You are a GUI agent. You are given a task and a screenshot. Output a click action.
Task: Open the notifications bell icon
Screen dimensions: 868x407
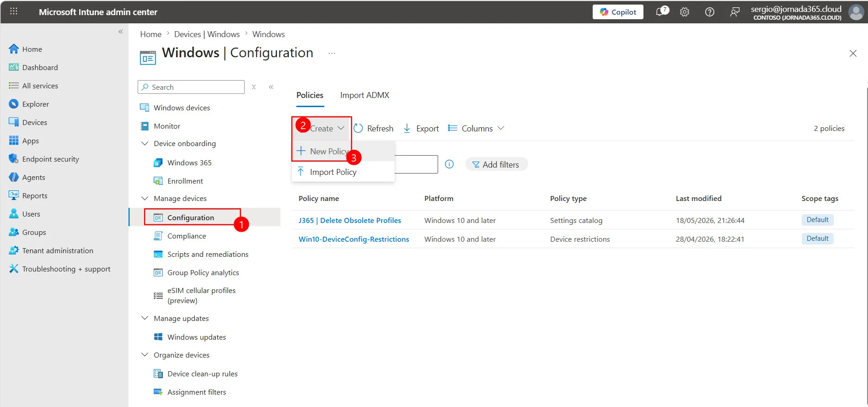[660, 12]
